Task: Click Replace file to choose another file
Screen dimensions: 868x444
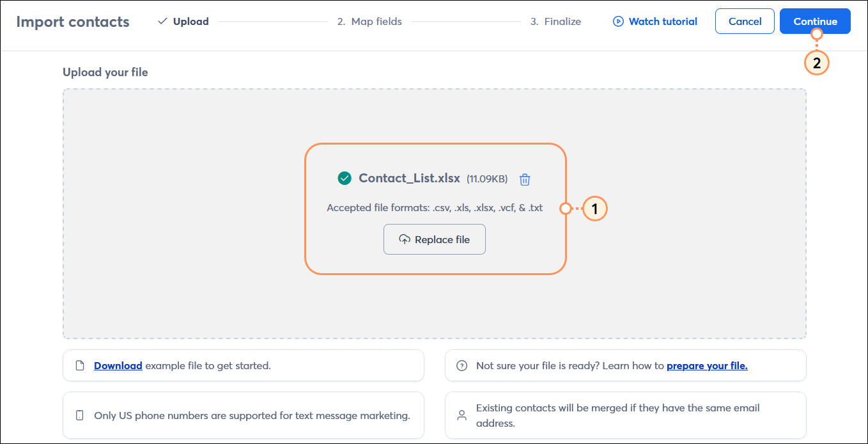Action: (x=435, y=239)
